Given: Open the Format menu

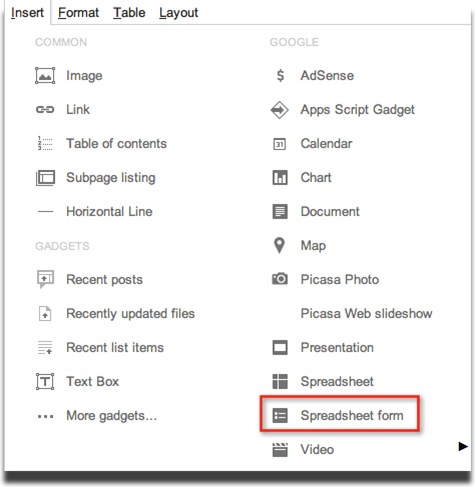Looking at the screenshot, I should (78, 13).
